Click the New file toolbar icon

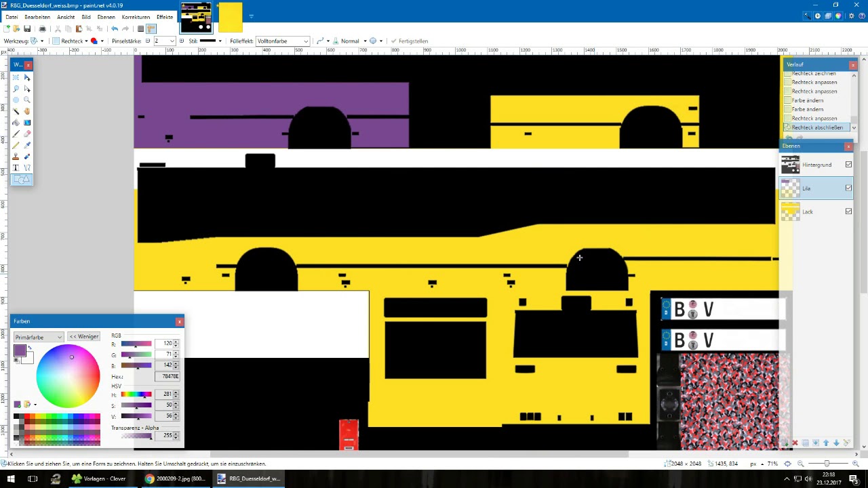7,29
